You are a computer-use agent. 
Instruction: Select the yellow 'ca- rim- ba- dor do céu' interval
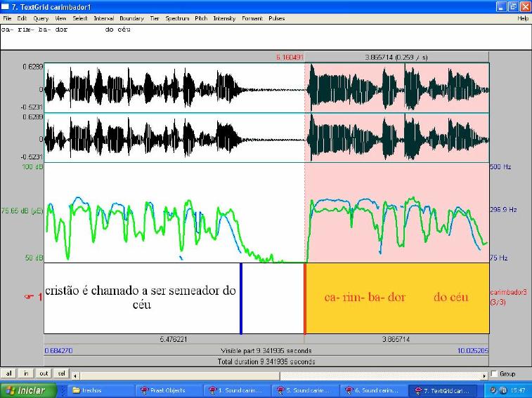(397, 298)
